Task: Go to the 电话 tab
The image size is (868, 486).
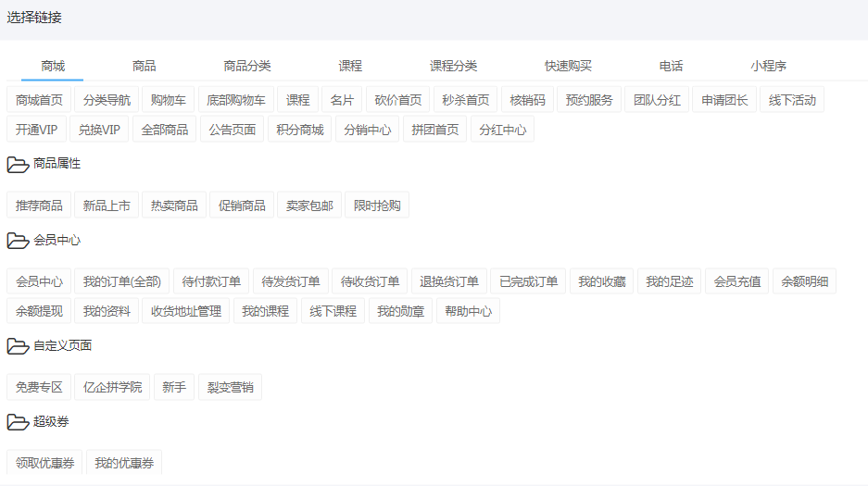Action: (x=671, y=67)
